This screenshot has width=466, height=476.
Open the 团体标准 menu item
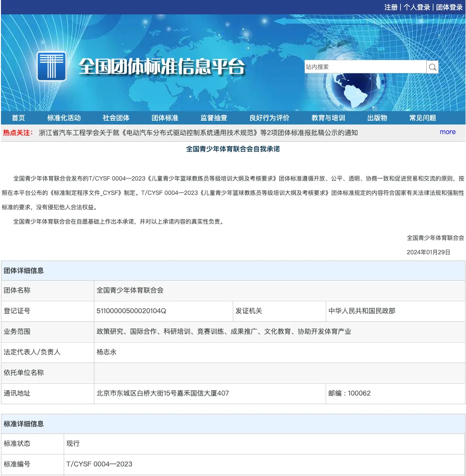[x=165, y=118]
